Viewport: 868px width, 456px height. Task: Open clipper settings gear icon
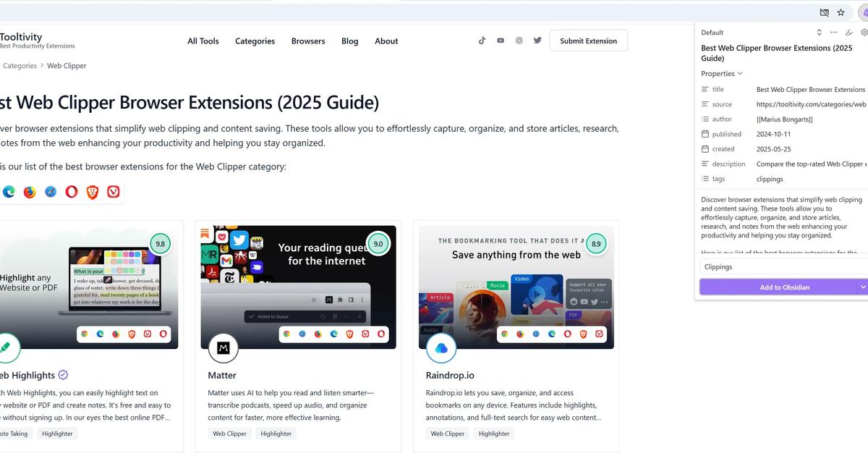point(864,33)
